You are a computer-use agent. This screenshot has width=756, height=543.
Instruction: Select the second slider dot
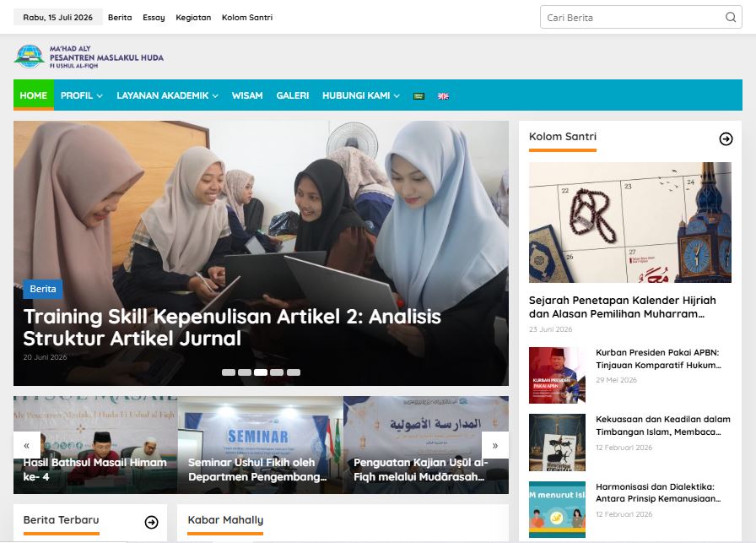point(245,372)
